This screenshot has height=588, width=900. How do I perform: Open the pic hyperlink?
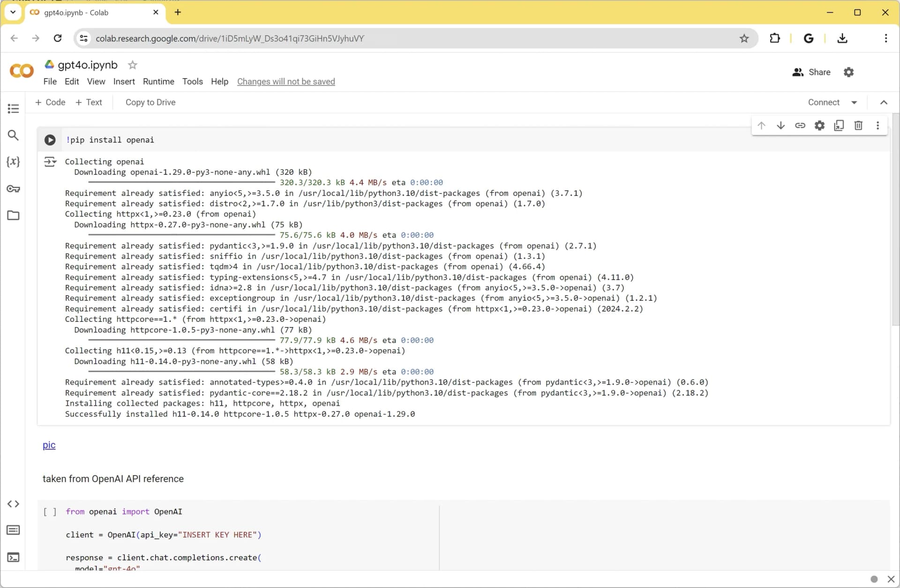[49, 445]
